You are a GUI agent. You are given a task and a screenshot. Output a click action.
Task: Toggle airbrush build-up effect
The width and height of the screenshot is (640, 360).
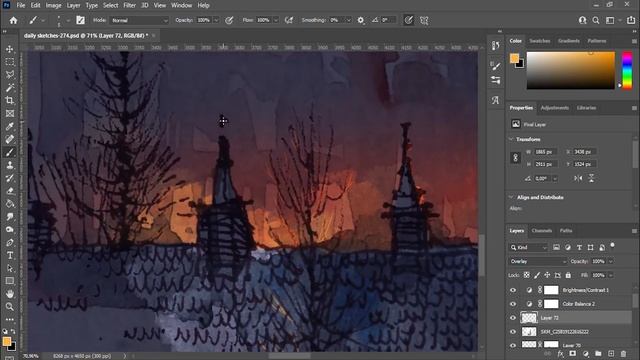point(289,20)
